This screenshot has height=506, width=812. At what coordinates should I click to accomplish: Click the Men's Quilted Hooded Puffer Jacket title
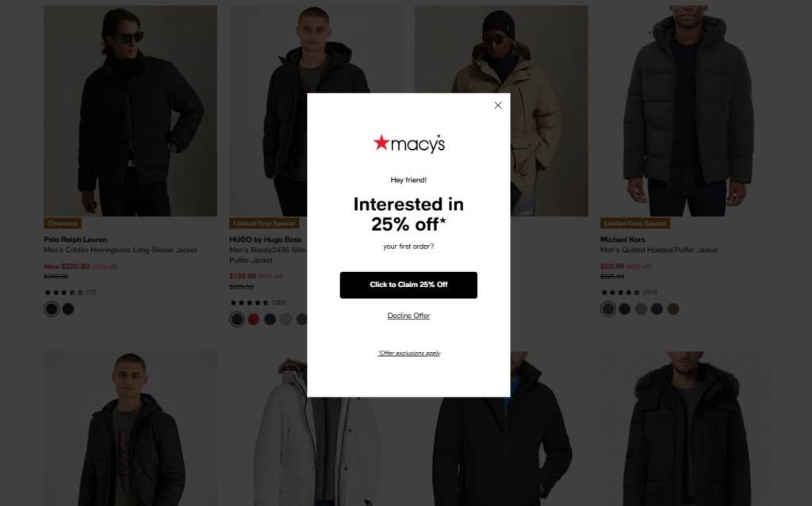(659, 250)
